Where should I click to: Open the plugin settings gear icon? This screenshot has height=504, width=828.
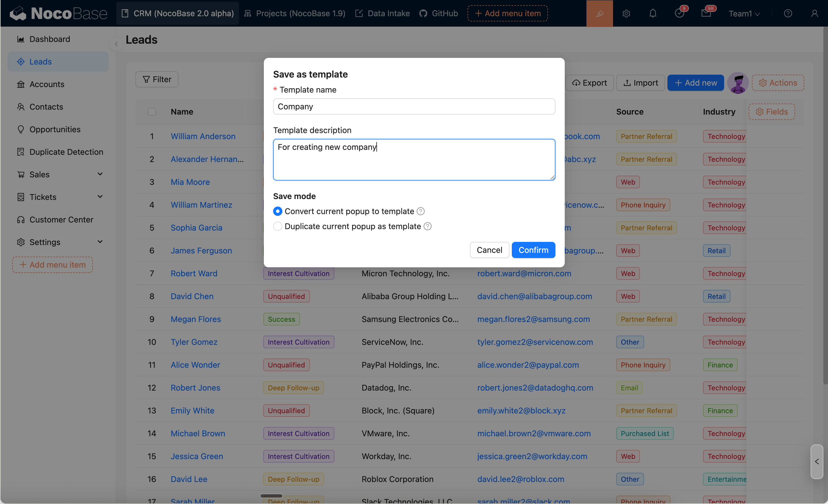pos(626,13)
